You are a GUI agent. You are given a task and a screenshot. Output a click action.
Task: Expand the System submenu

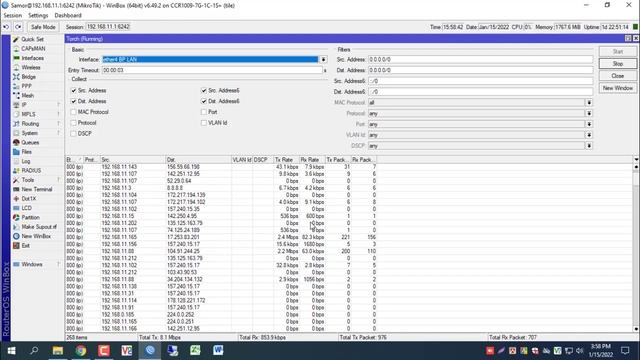tap(37, 133)
